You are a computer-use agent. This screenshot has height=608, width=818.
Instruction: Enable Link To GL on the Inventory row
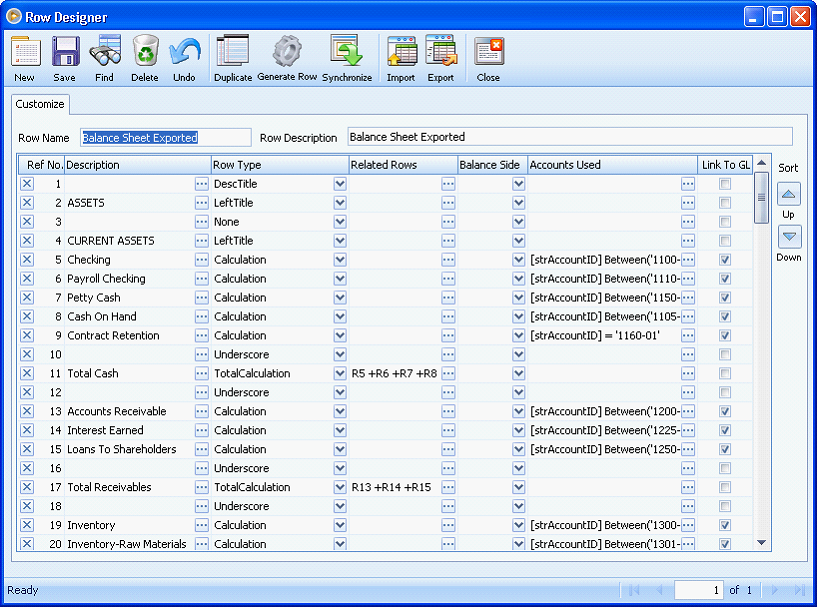point(723,525)
